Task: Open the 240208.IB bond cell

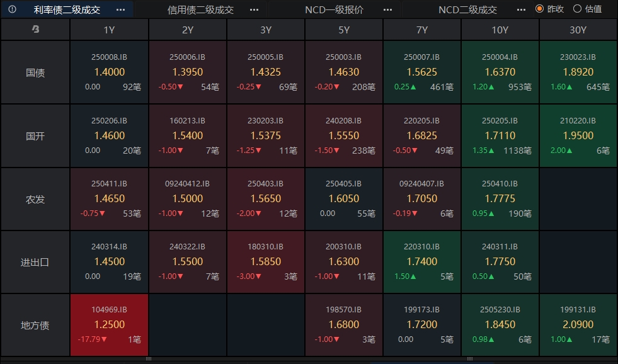Action: (344, 136)
